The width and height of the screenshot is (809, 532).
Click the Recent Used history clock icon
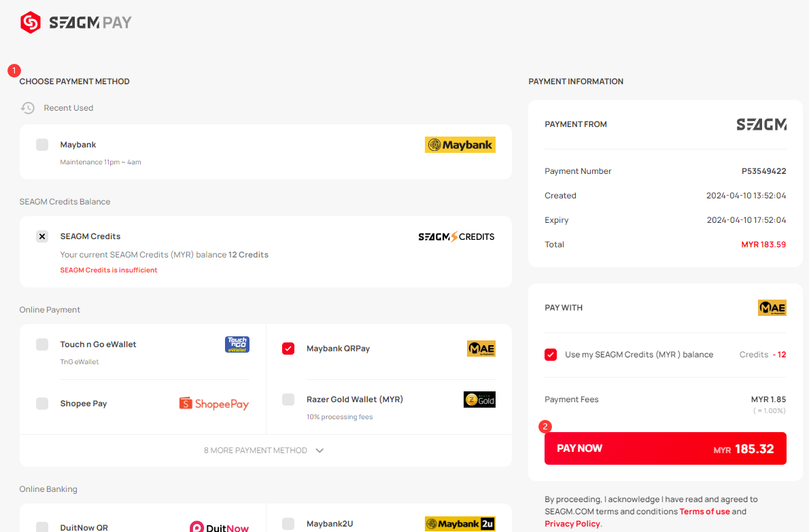[28, 108]
